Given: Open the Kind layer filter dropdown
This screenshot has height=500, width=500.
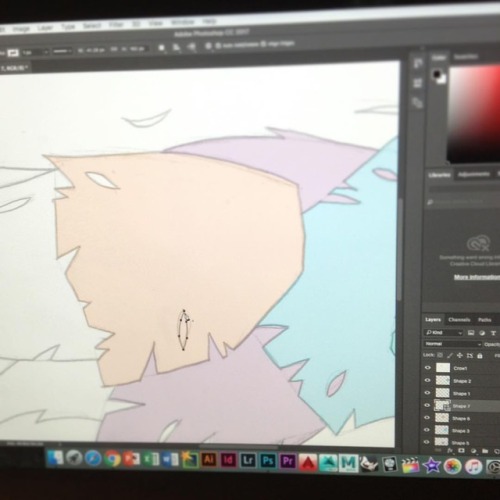Looking at the screenshot, I should pyautogui.click(x=444, y=332).
